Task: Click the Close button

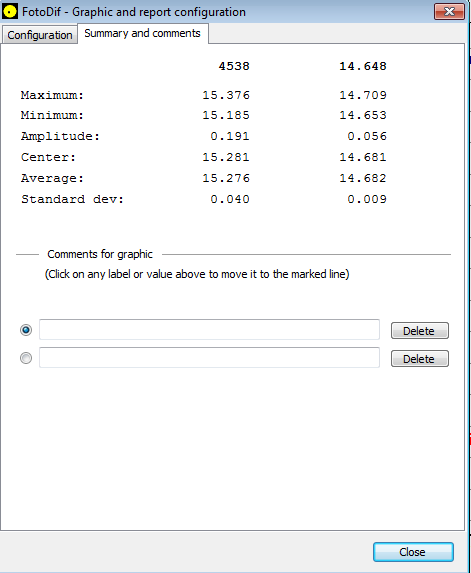Action: 413,552
